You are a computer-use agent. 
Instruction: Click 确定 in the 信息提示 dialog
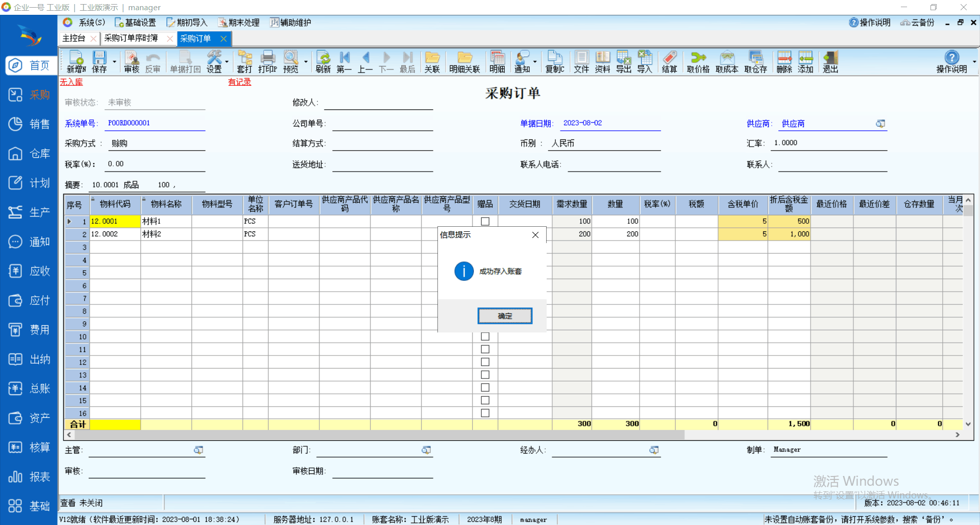click(504, 316)
